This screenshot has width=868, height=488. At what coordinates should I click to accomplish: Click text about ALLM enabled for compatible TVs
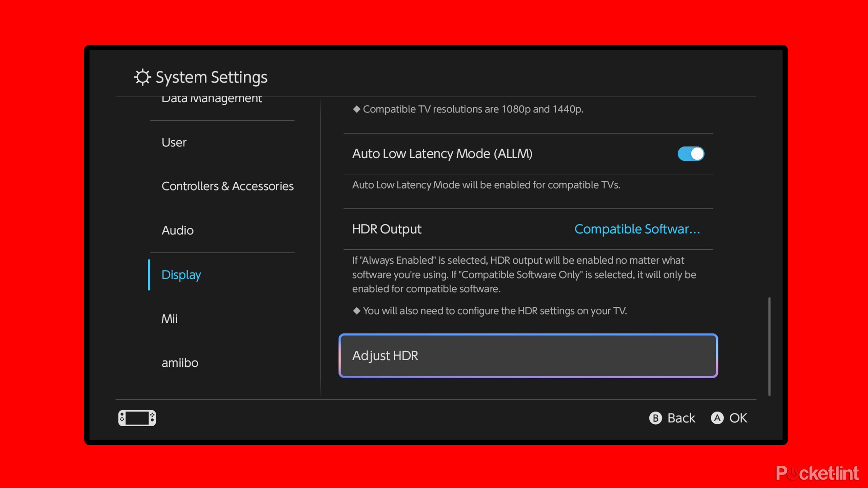coord(486,185)
